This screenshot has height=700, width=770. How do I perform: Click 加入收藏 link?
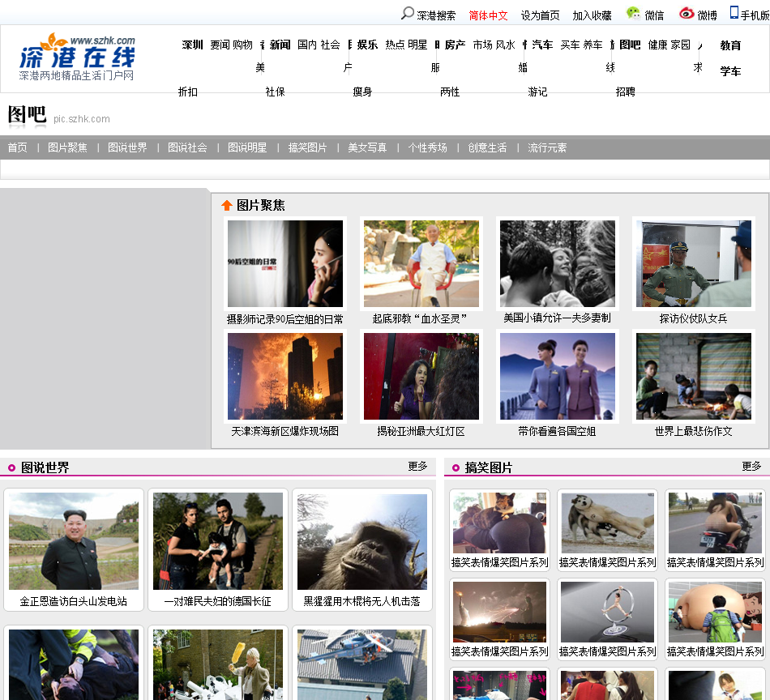tap(592, 15)
